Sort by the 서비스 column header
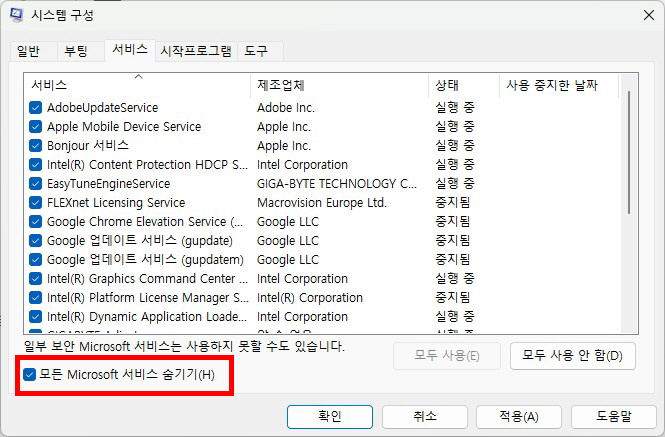Screen dimensions: 665x437 [137, 85]
